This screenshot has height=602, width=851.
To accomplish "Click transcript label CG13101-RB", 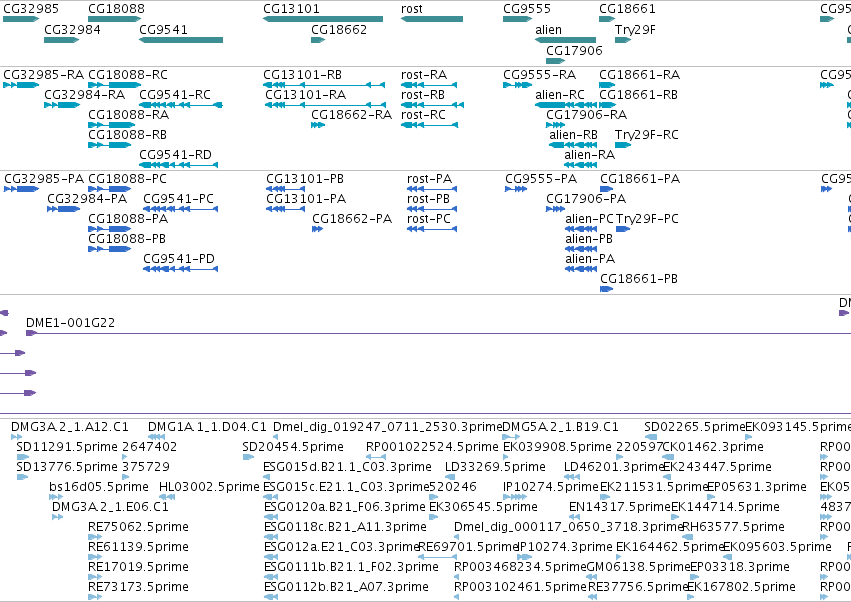I will (302, 74).
